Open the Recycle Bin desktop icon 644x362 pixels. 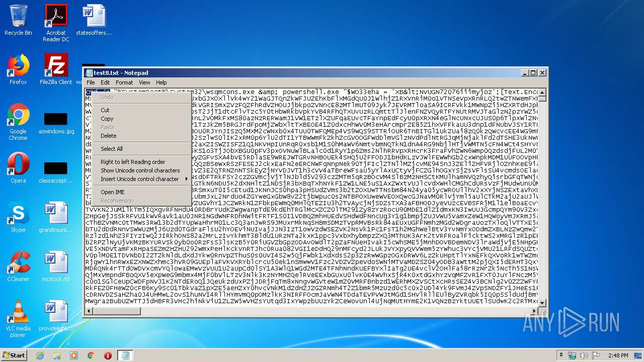[x=18, y=20]
